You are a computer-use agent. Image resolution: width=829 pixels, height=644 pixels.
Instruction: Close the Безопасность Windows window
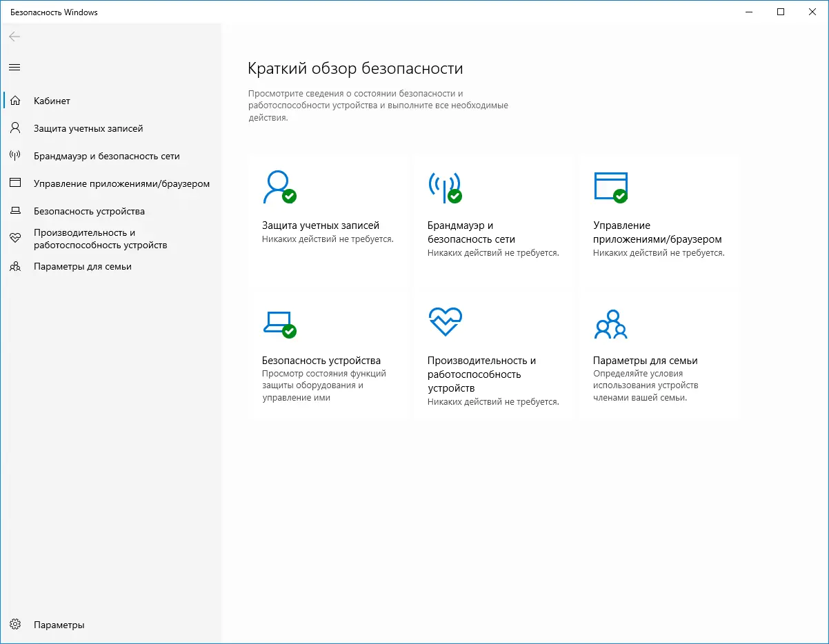coord(812,12)
